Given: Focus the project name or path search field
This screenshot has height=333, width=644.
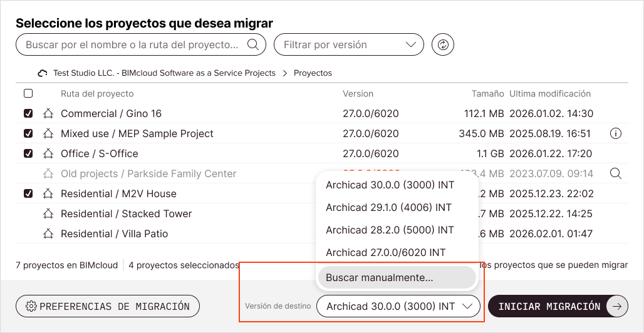Looking at the screenshot, I should pos(141,44).
